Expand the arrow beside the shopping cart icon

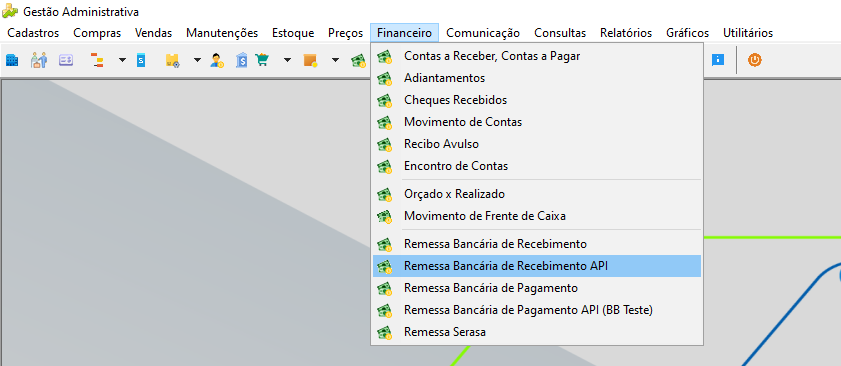287,60
